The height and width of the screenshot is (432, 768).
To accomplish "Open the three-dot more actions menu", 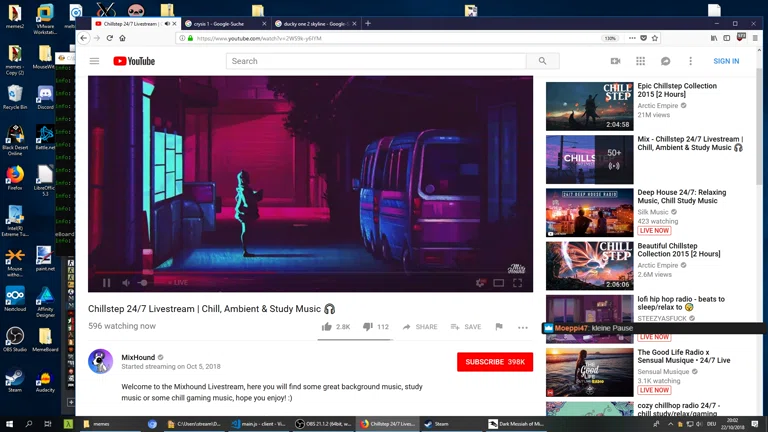I will click(x=522, y=327).
